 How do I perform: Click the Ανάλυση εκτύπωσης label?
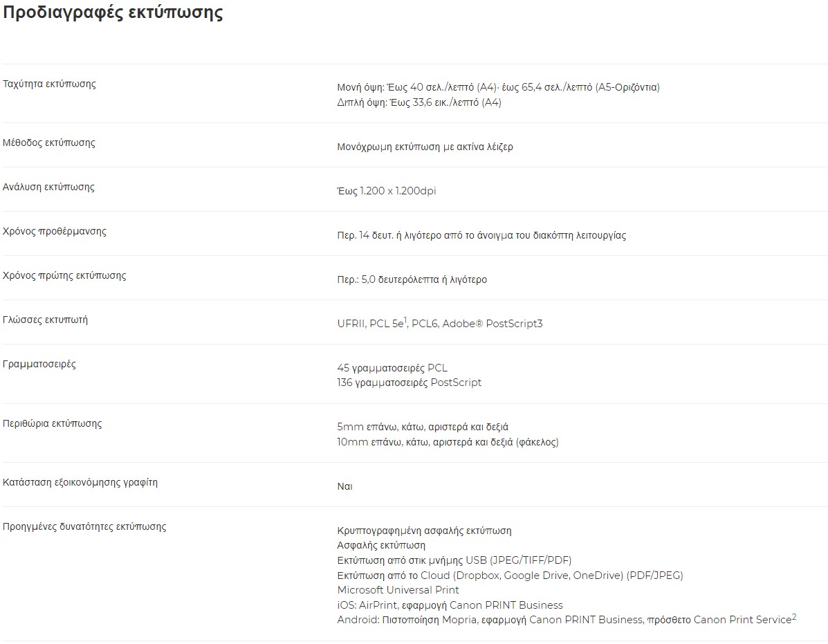(x=48, y=187)
